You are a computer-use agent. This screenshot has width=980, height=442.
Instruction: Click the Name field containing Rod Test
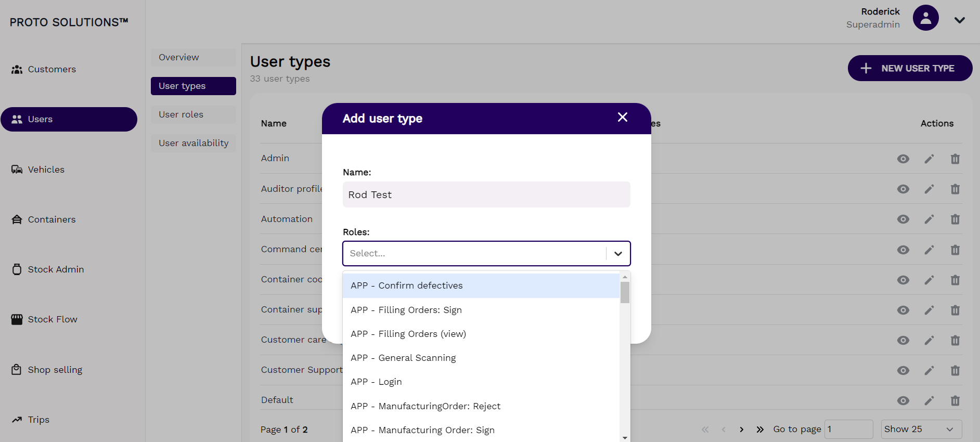coord(486,194)
